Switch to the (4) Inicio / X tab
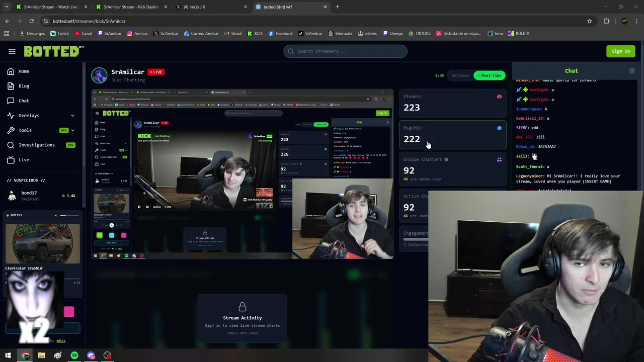This screenshot has height=362, width=644. (210, 7)
